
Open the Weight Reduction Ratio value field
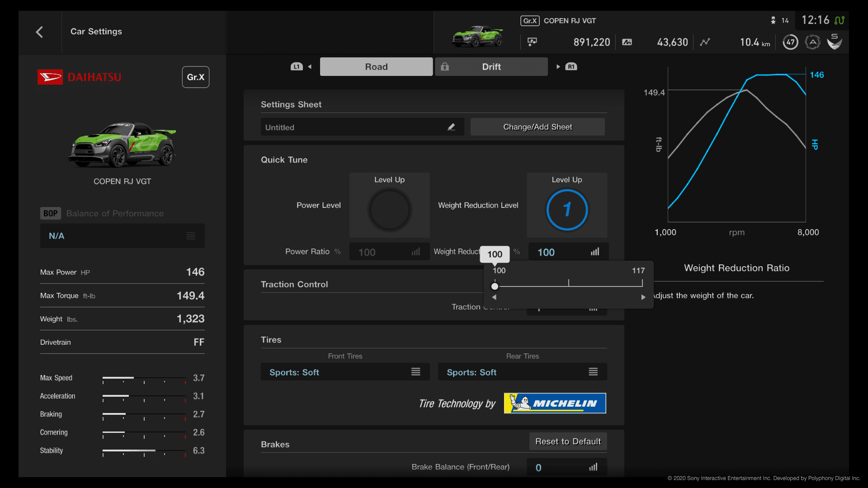tap(568, 252)
